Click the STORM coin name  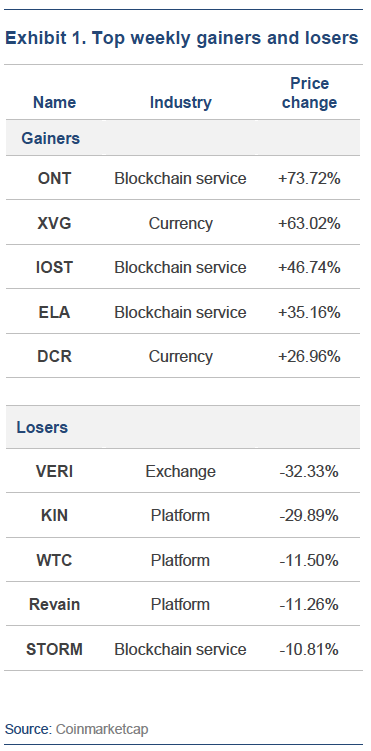point(54,649)
